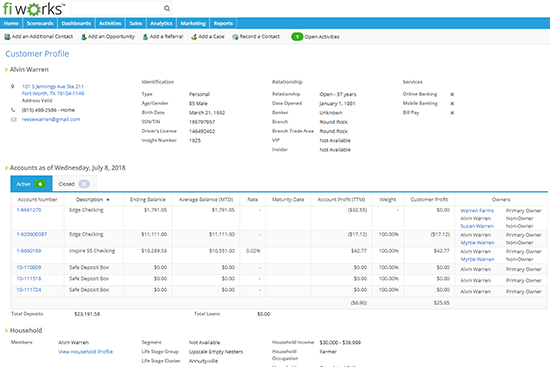The width and height of the screenshot is (550, 367).
Task: Collapse the Alvin Warren section arrow
Action: pos(6,70)
